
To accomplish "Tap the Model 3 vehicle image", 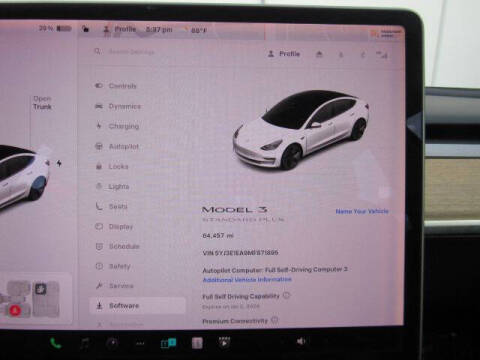I will click(x=301, y=130).
